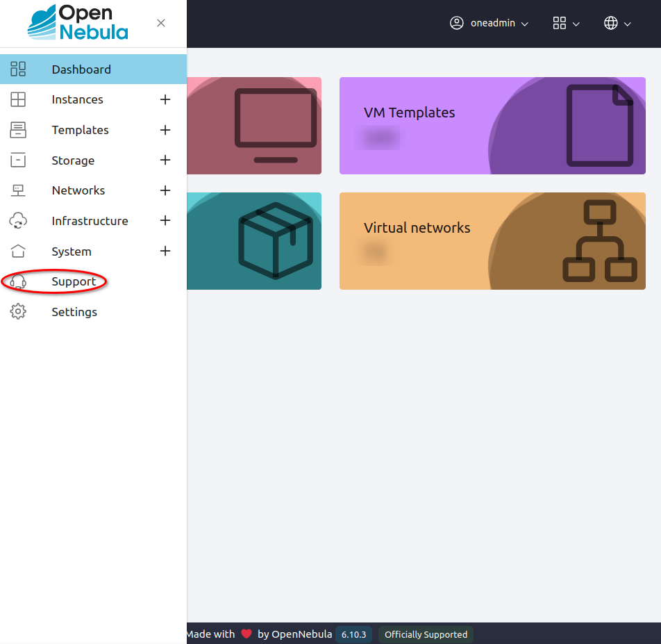Expand the Networks submenu with plus

[165, 190]
